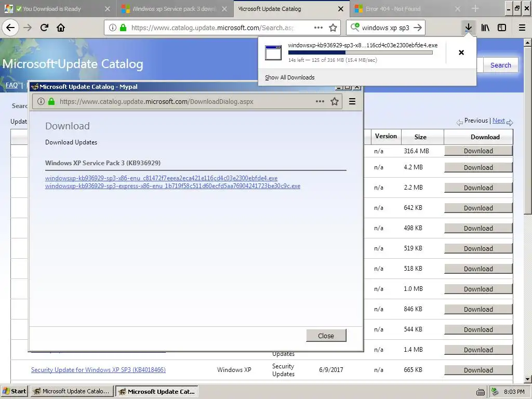Viewport: 532px width, 399px height.
Task: Click scrollbar down arrow at page bottom
Action: (x=527, y=379)
